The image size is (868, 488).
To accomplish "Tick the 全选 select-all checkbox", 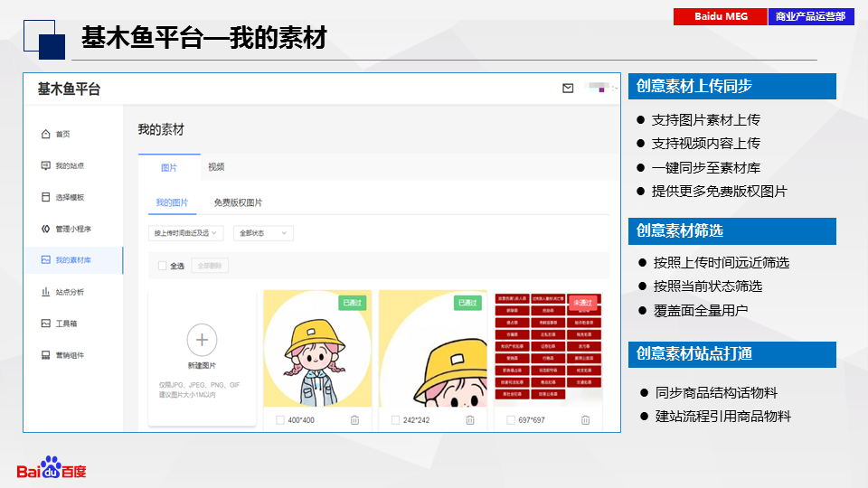I will [x=162, y=266].
